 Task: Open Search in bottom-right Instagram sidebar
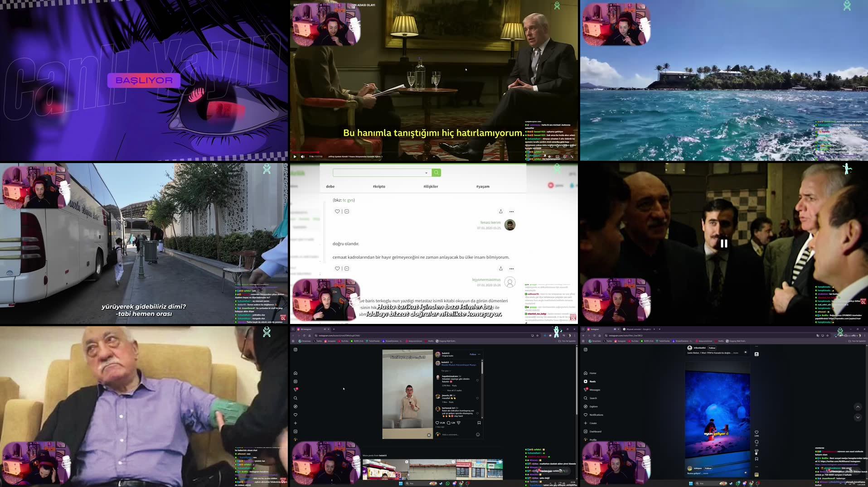pyautogui.click(x=590, y=398)
